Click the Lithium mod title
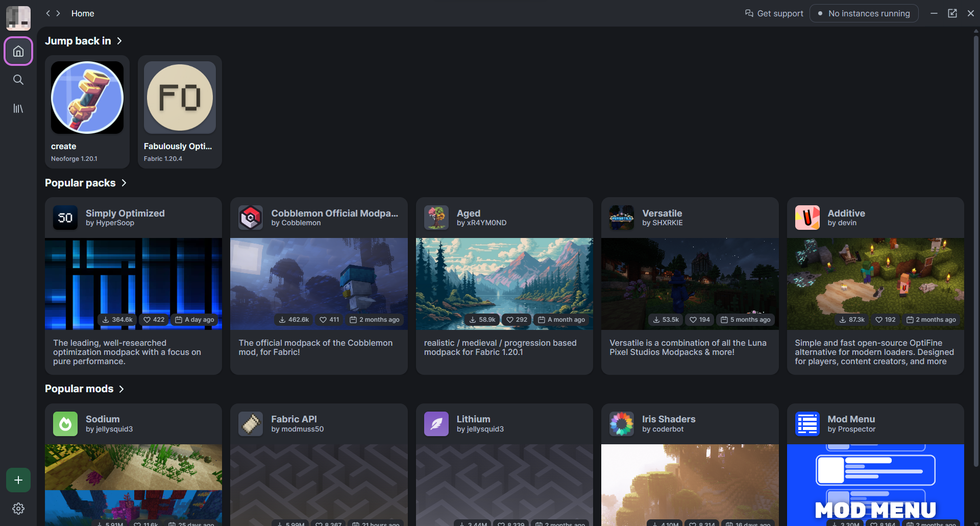 [x=473, y=419]
